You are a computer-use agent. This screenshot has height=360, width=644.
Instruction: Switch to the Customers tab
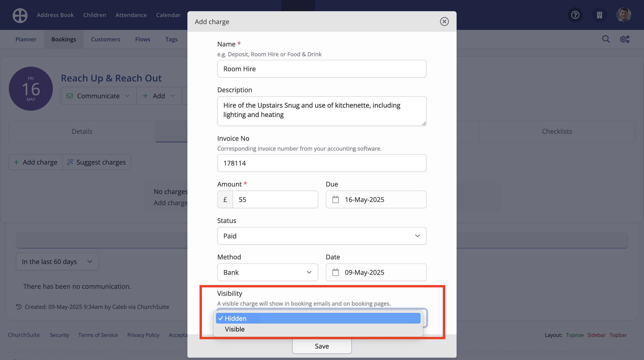click(x=105, y=39)
